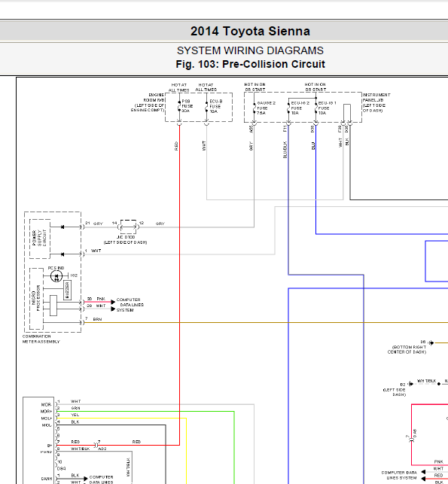Click the Instrument Panel J/B label
The height and width of the screenshot is (484, 448).
click(376, 103)
